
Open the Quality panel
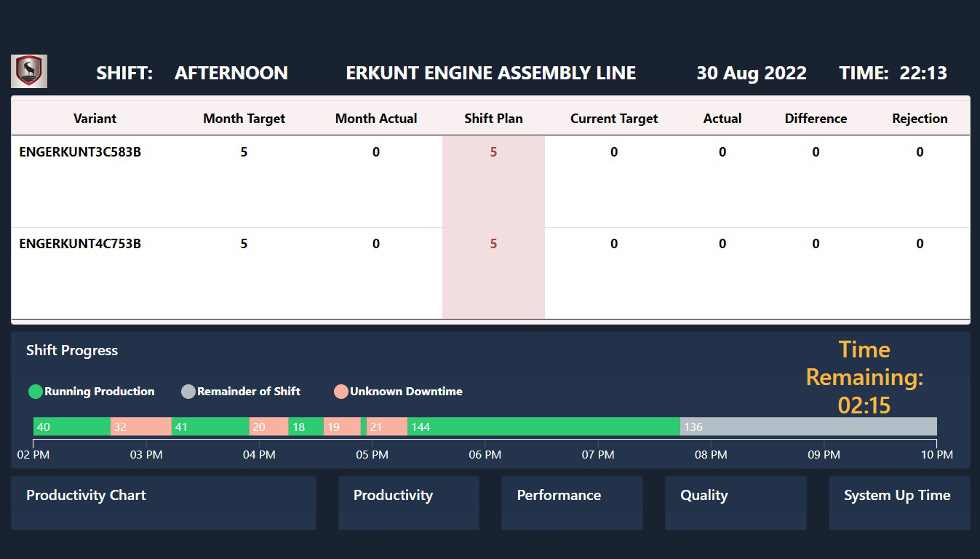coord(736,503)
